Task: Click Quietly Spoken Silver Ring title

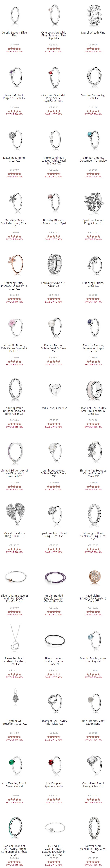Action: click(14, 34)
